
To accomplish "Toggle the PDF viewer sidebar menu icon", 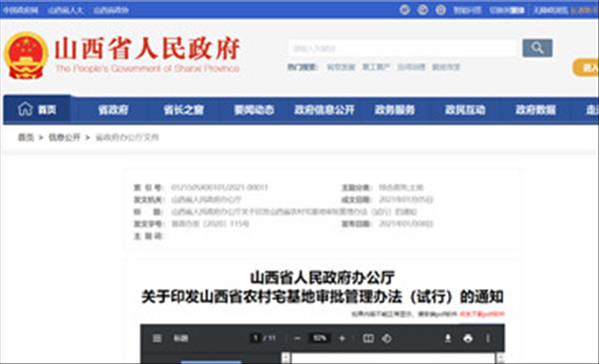I will point(157,338).
